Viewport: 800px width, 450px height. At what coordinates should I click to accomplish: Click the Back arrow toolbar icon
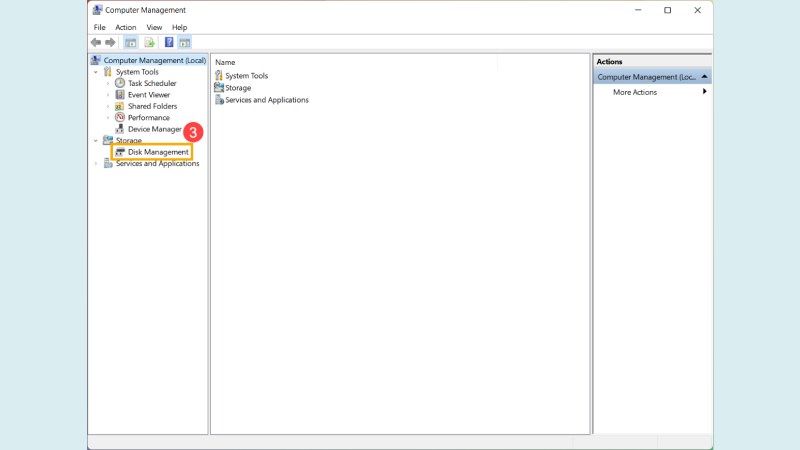(96, 42)
